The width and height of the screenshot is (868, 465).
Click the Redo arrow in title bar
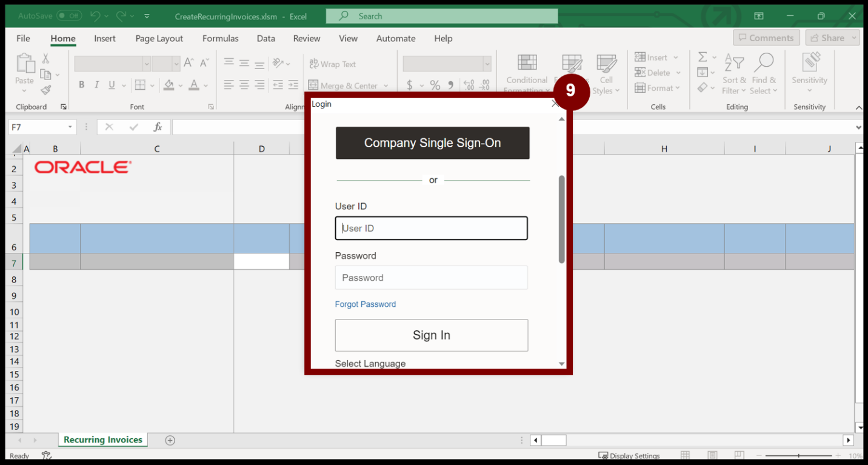pyautogui.click(x=121, y=16)
